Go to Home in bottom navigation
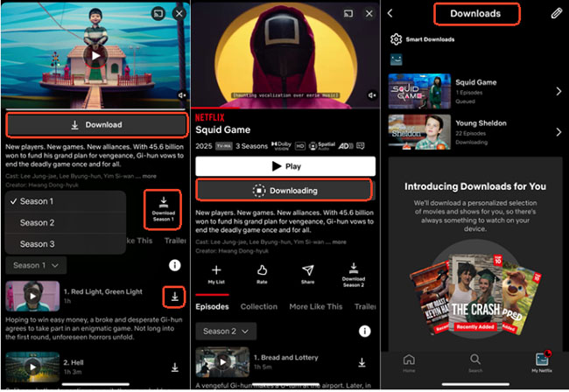 409,363
